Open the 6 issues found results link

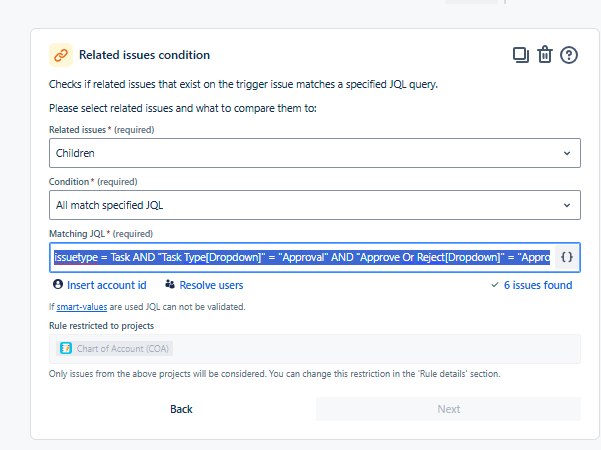pyautogui.click(x=538, y=285)
